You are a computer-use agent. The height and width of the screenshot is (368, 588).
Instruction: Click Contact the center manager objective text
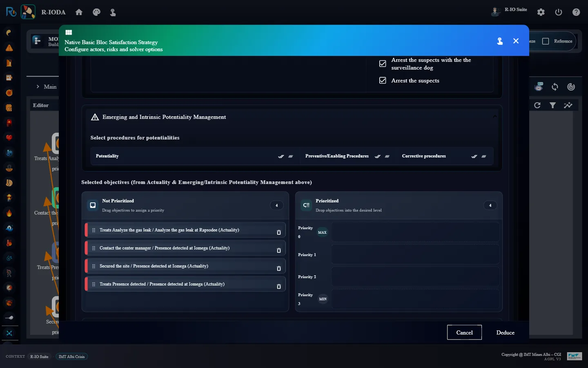(x=165, y=248)
